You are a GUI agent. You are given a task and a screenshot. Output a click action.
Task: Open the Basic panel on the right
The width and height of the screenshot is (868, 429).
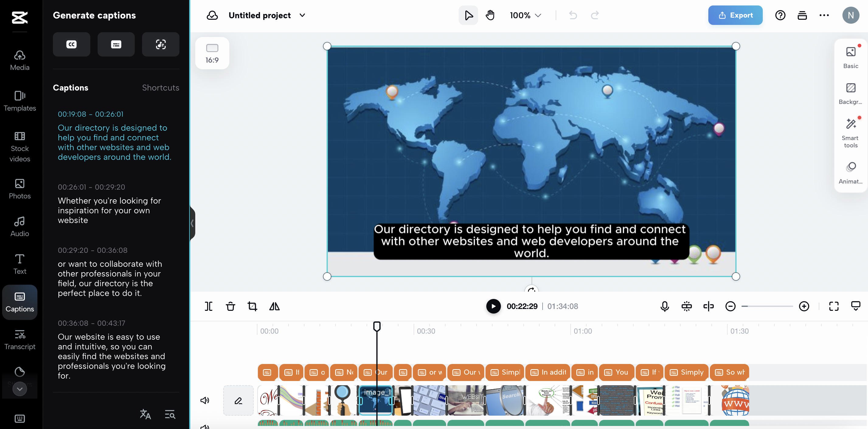[850, 57]
